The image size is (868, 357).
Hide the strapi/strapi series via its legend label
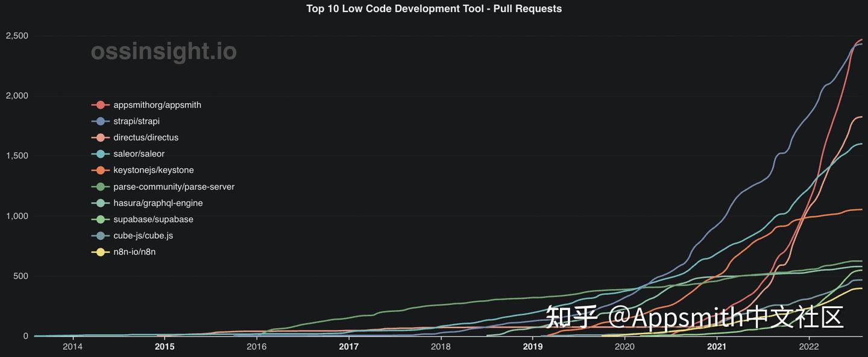pos(136,121)
